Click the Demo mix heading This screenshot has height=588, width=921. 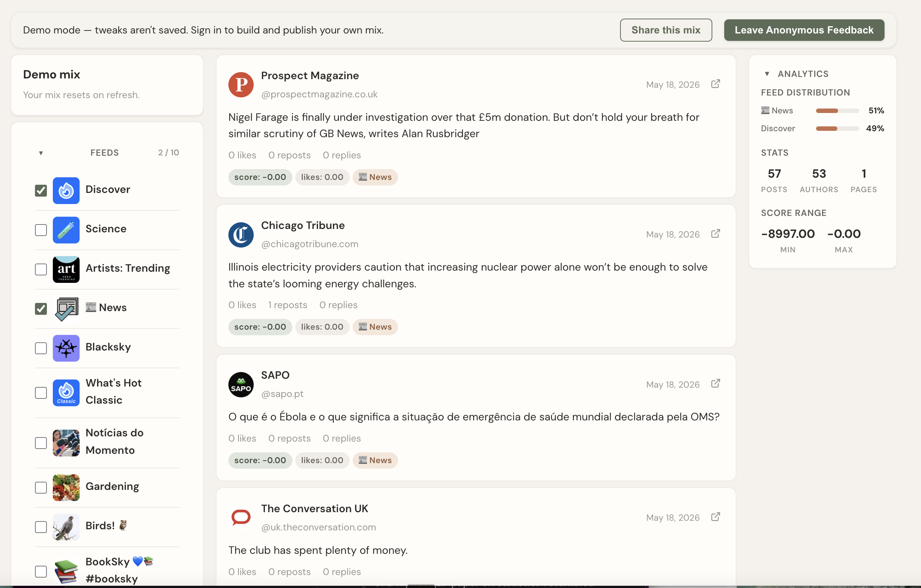pos(52,74)
